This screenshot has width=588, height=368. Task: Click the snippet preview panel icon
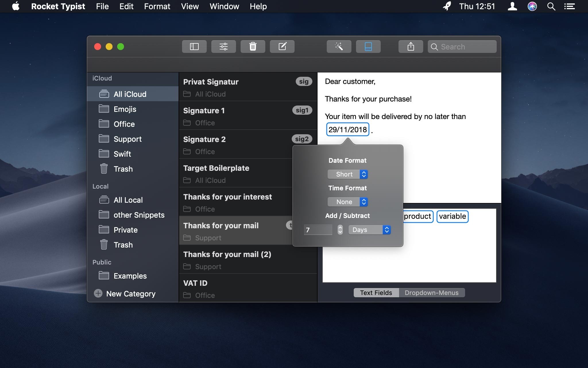tap(368, 47)
